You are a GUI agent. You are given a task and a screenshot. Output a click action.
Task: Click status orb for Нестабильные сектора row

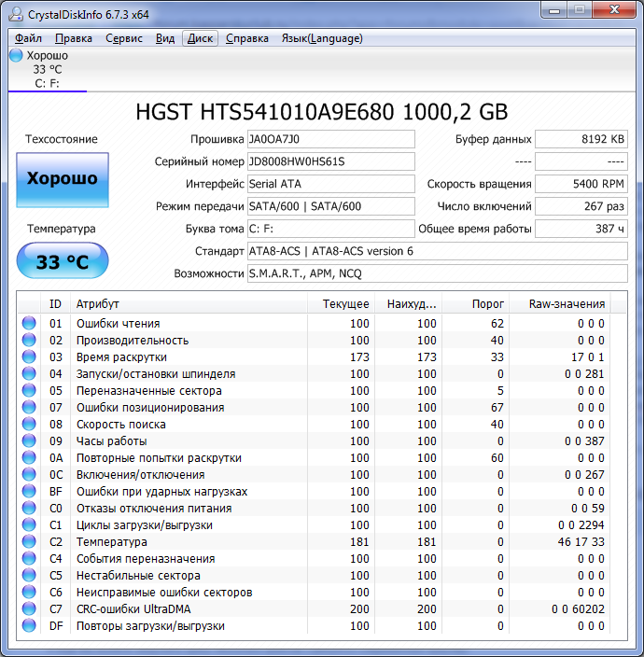tap(29, 576)
